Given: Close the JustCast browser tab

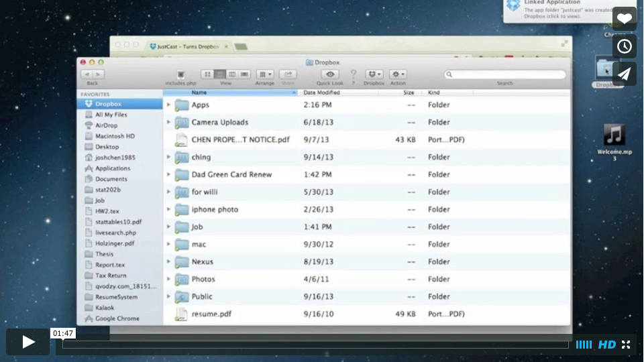Looking at the screenshot, I should (x=226, y=46).
